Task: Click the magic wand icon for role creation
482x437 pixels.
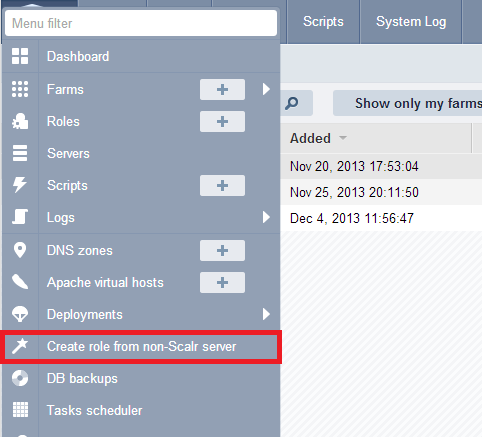Action: (20, 346)
